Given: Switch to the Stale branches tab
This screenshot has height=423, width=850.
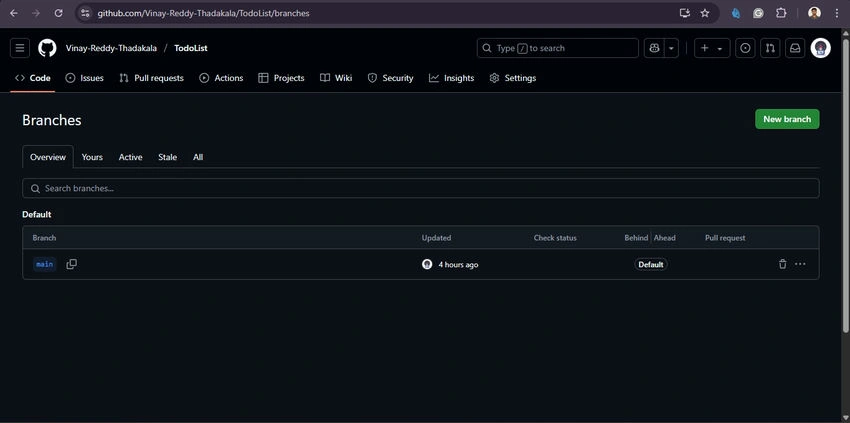Looking at the screenshot, I should pyautogui.click(x=168, y=157).
